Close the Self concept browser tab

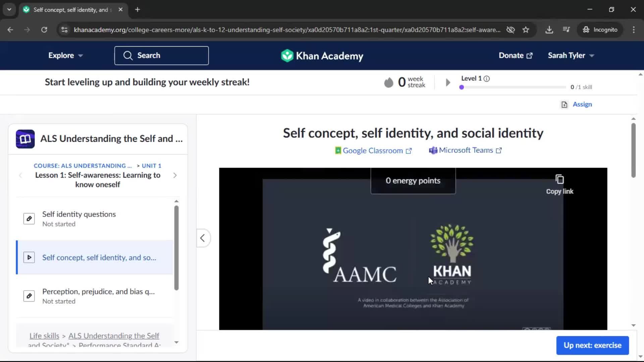tap(120, 10)
